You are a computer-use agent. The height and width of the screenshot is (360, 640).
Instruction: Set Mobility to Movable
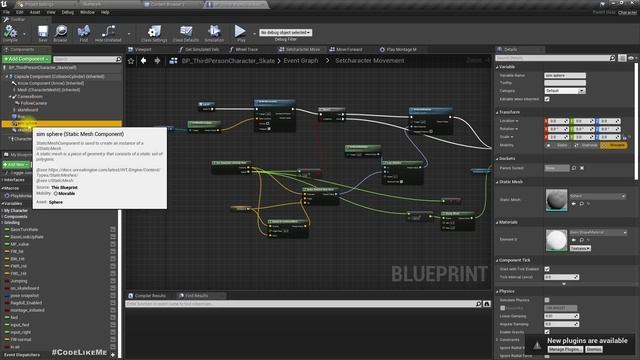[613, 145]
